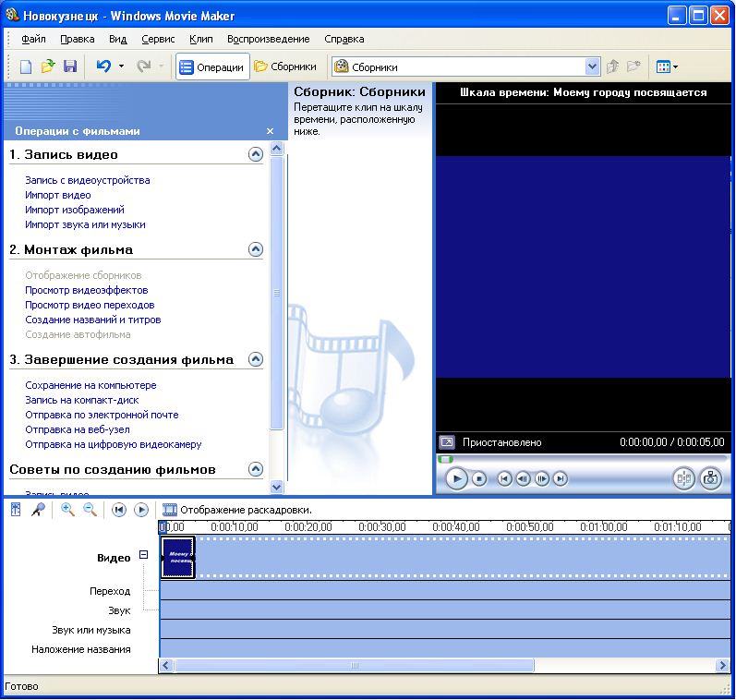Collapse the 3. Завершение создания фильма section
This screenshot has width=736, height=700.
(256, 359)
